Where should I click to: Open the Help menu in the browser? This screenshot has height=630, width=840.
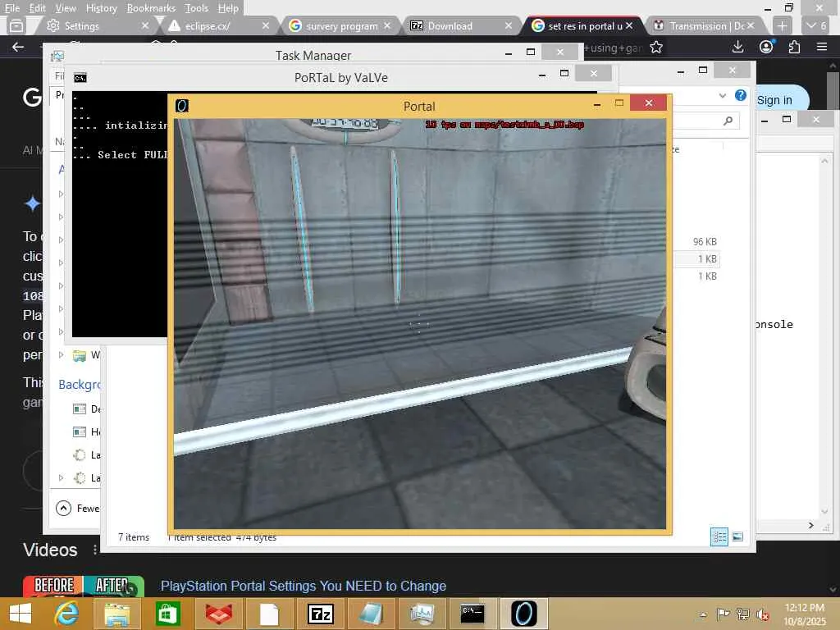click(228, 8)
